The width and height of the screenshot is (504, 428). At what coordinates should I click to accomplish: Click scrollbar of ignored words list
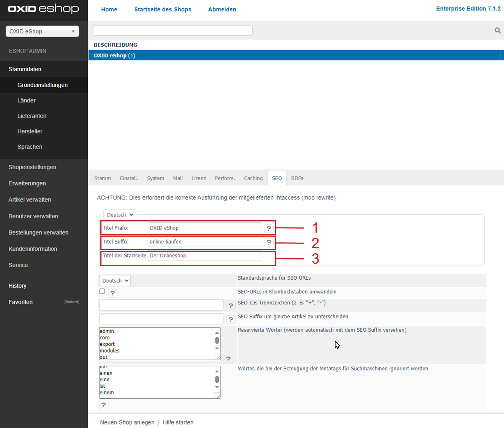[x=217, y=379]
